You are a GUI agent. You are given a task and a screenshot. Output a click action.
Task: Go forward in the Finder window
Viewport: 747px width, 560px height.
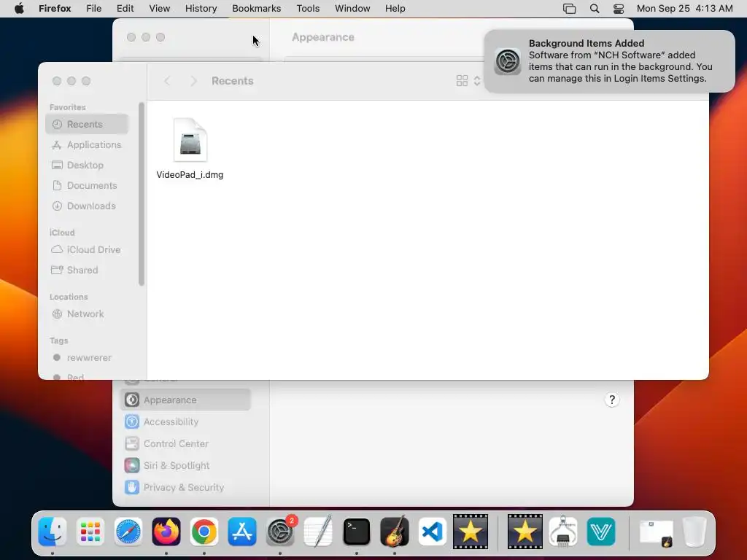pyautogui.click(x=193, y=81)
